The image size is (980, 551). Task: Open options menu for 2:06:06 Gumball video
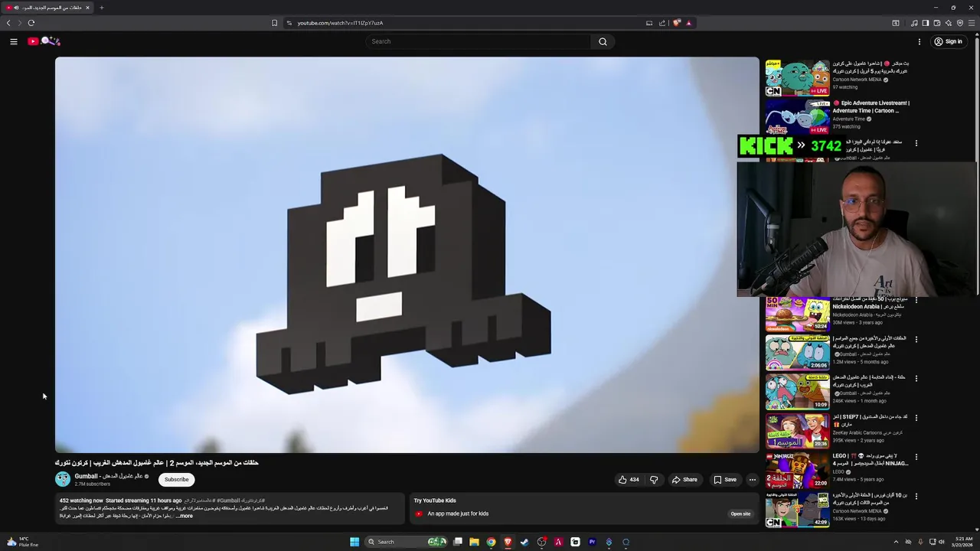[x=916, y=339]
